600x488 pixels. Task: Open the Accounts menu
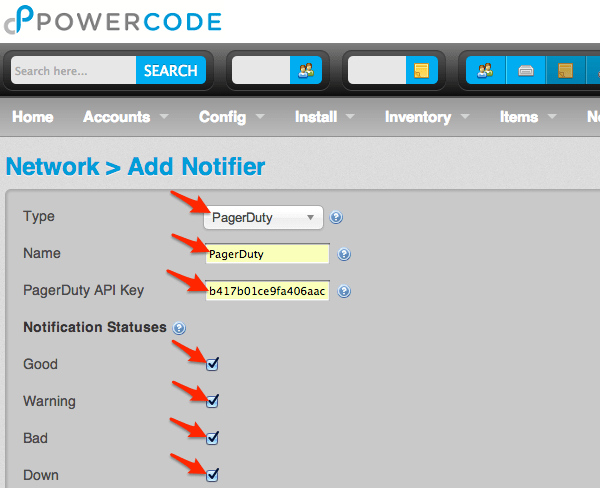117,117
